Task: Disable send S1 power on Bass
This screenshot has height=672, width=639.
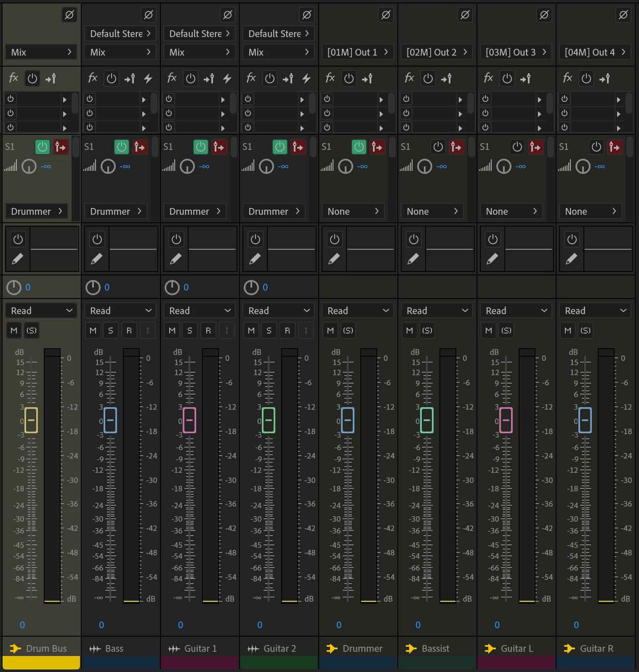Action: point(122,147)
